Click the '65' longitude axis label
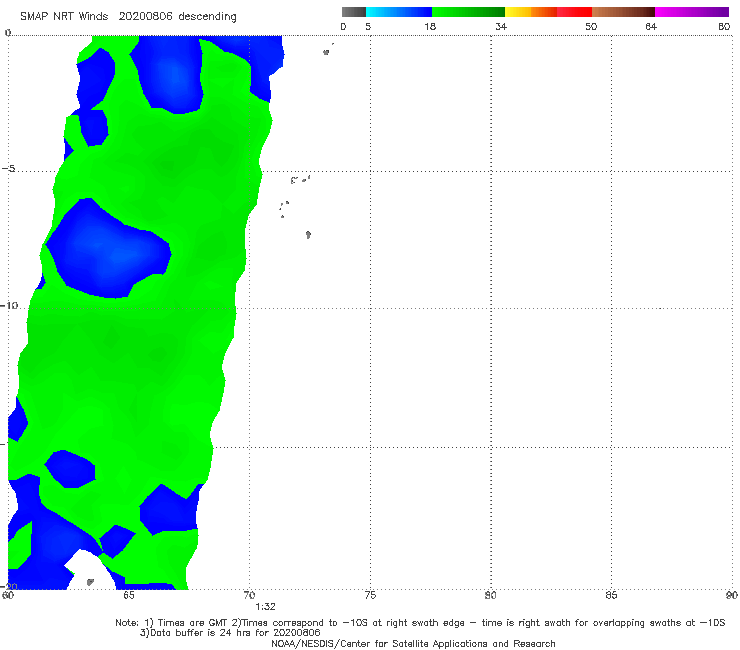This screenshot has width=740, height=650. [128, 595]
